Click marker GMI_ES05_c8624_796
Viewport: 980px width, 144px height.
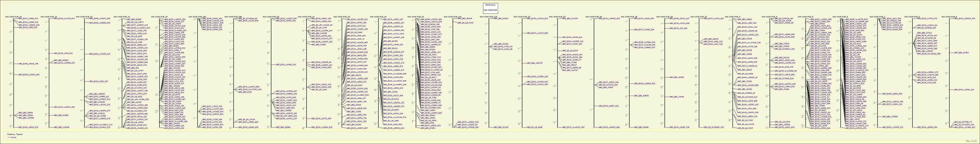[28, 64]
